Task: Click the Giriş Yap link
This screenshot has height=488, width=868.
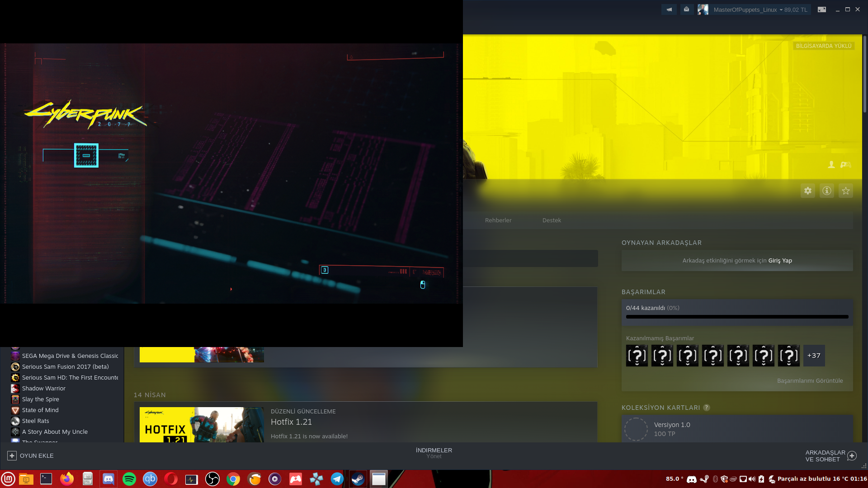Action: click(780, 261)
